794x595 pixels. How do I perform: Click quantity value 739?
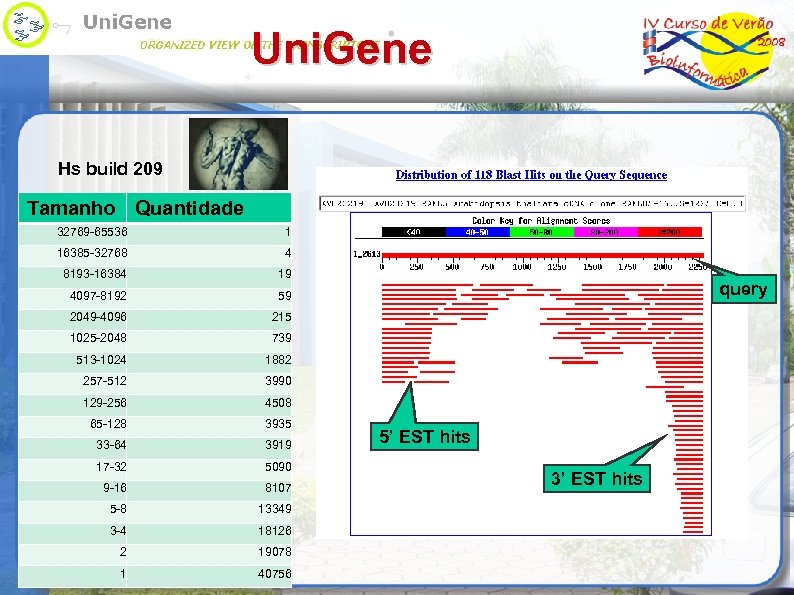pos(281,338)
